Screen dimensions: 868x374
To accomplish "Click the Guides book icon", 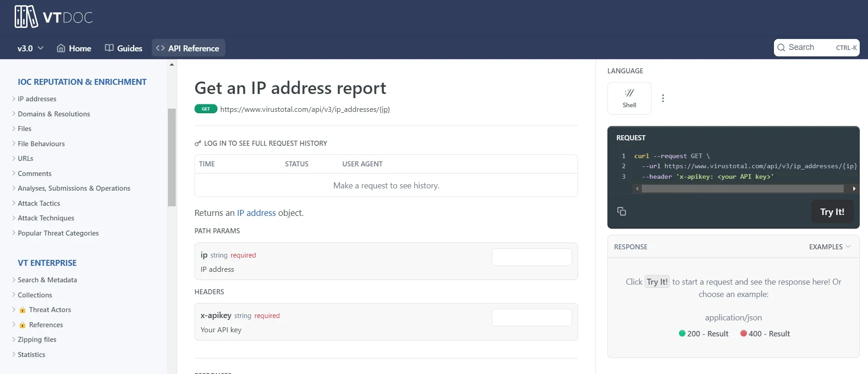I will click(109, 48).
